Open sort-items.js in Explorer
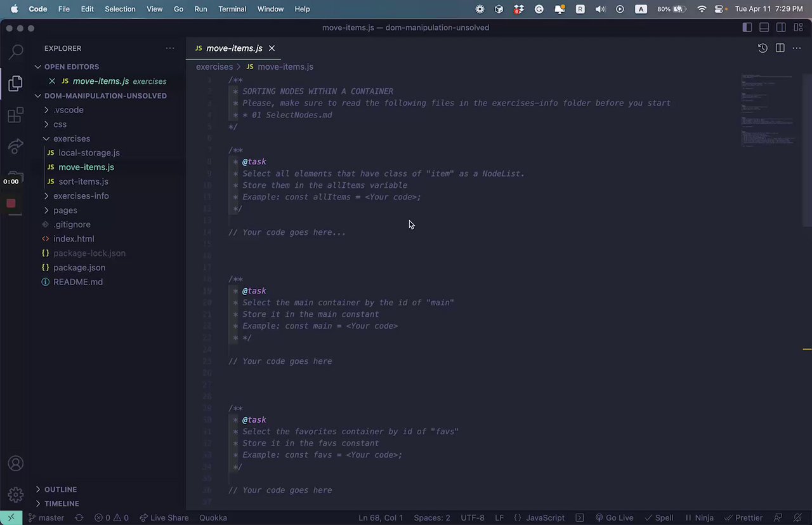This screenshot has width=812, height=525. point(83,182)
